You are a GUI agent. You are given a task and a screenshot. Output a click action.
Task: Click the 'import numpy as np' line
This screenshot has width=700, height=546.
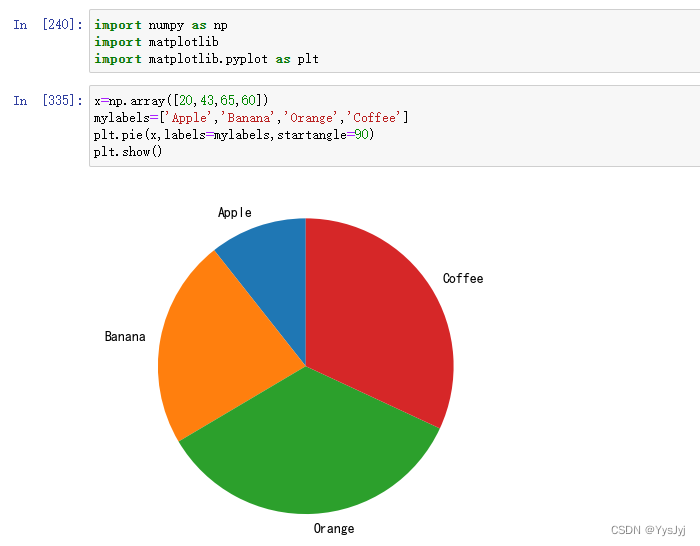(x=161, y=25)
